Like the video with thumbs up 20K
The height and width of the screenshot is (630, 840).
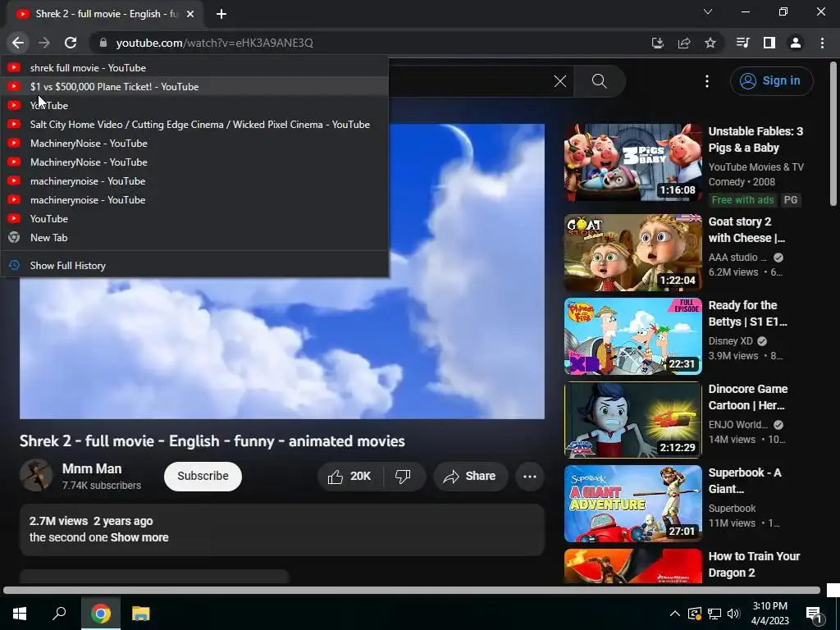tap(349, 477)
